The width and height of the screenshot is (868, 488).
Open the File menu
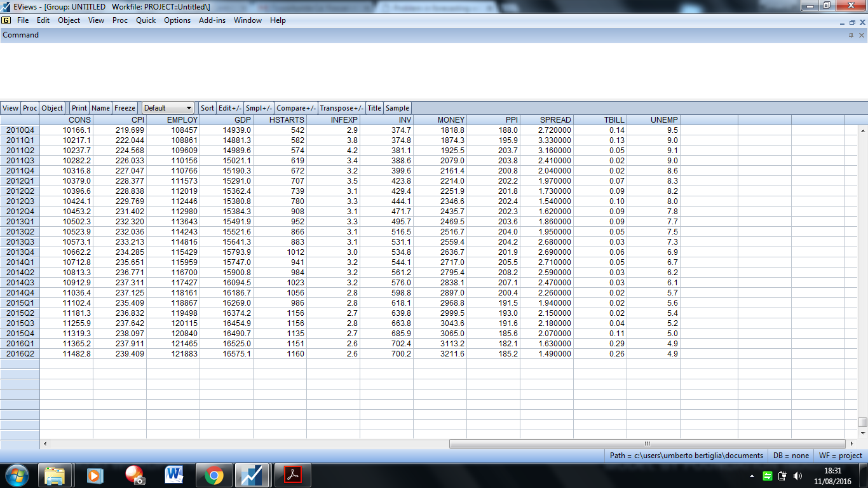(x=23, y=20)
